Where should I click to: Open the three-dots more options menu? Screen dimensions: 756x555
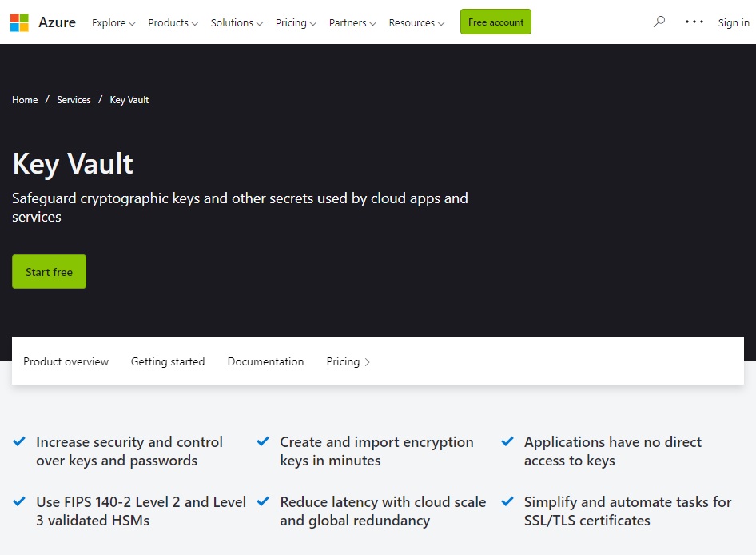694,22
